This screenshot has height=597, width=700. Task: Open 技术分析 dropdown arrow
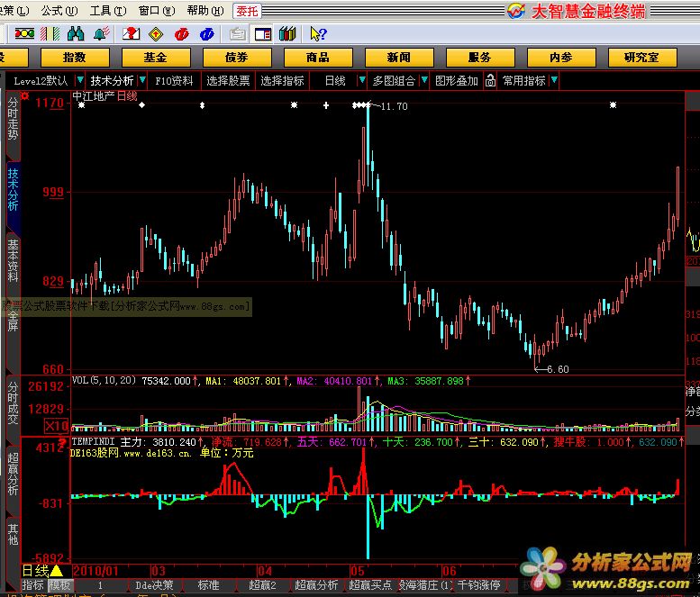point(142,80)
